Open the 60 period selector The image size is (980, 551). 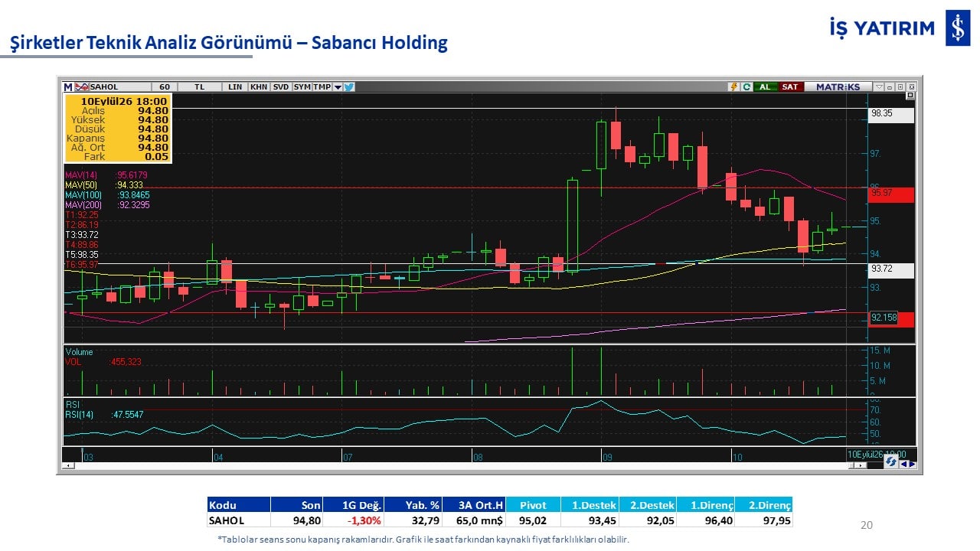click(x=165, y=87)
